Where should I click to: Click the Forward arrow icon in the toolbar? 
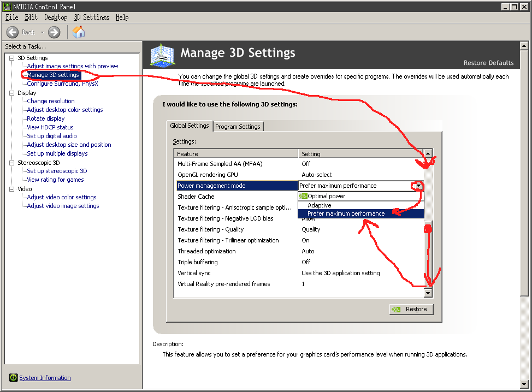tap(54, 33)
